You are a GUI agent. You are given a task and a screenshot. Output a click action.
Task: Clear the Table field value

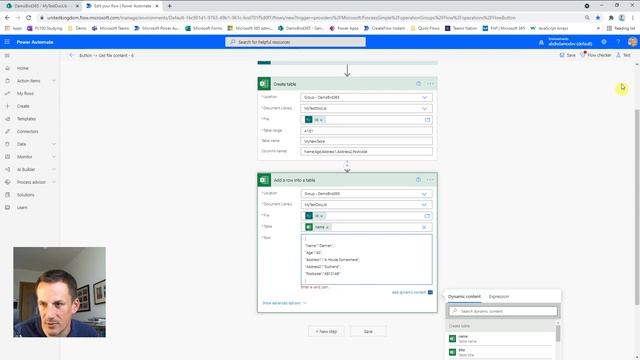click(424, 227)
